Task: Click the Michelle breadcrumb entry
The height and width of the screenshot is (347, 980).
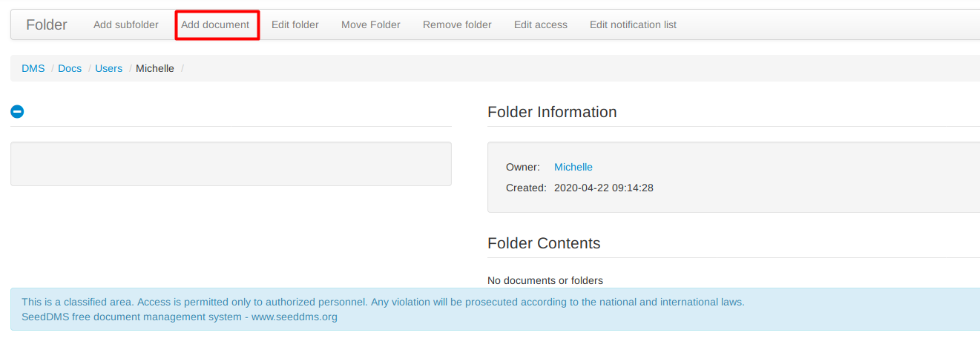Action: tap(155, 68)
